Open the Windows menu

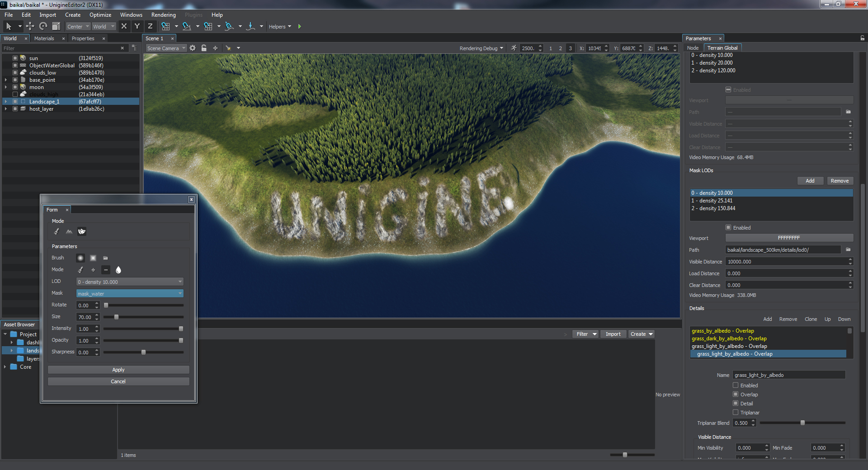point(131,15)
